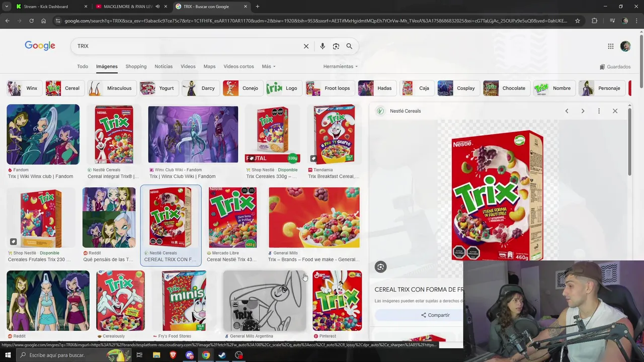
Task: Open the tab search dropdown
Action: (x=7, y=7)
